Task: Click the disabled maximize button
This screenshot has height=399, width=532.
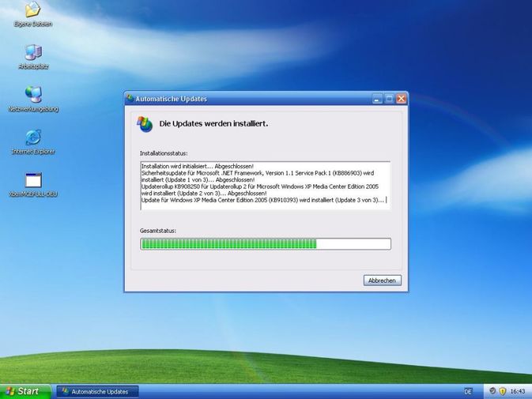Action: [389, 99]
